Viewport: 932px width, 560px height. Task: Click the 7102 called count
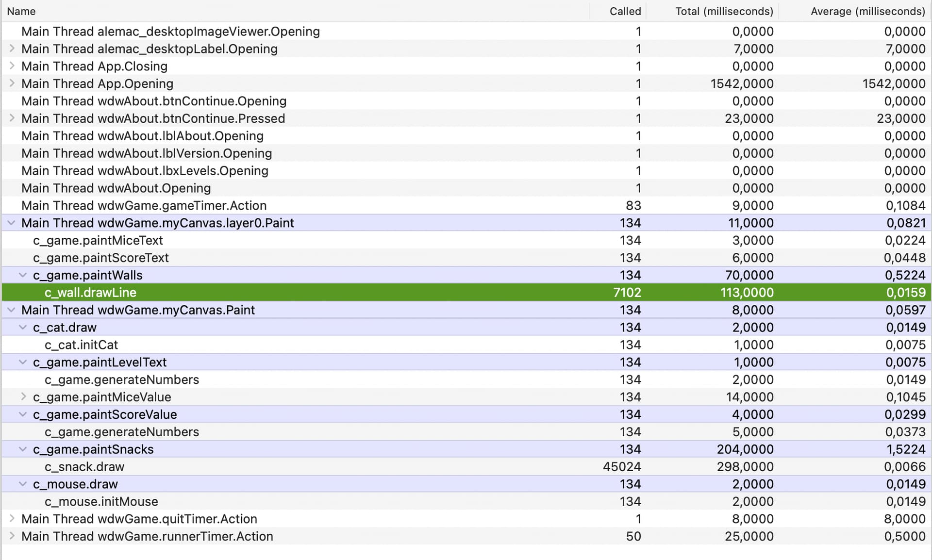pyautogui.click(x=627, y=293)
